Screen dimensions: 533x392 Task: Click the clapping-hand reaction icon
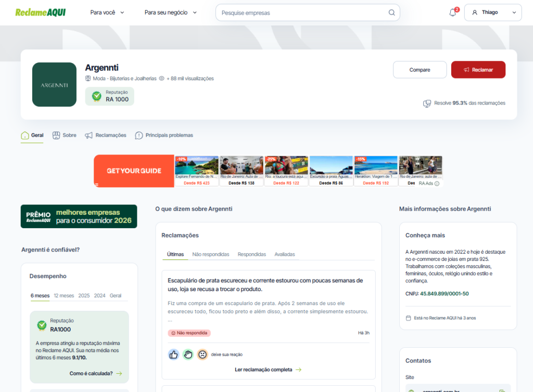[x=188, y=355]
